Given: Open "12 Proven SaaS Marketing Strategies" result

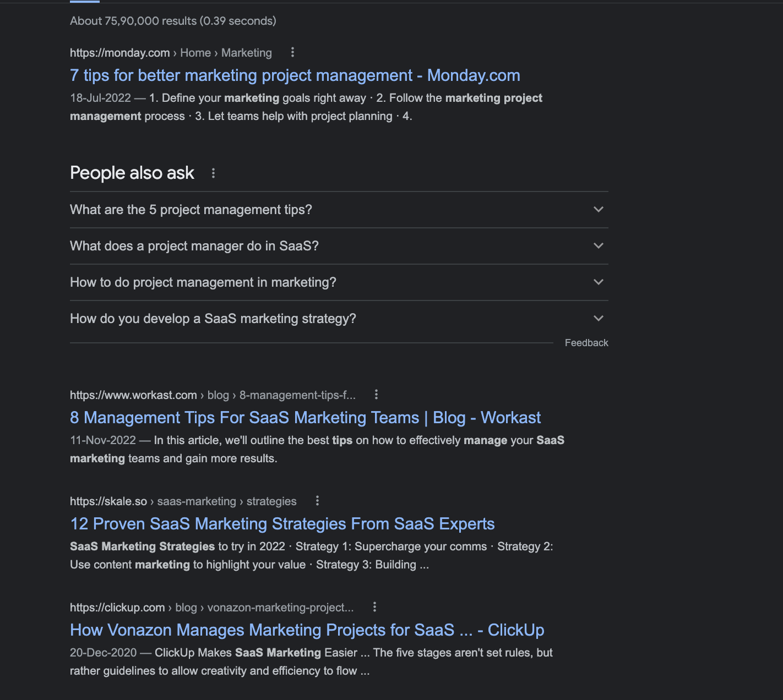Looking at the screenshot, I should pos(282,524).
